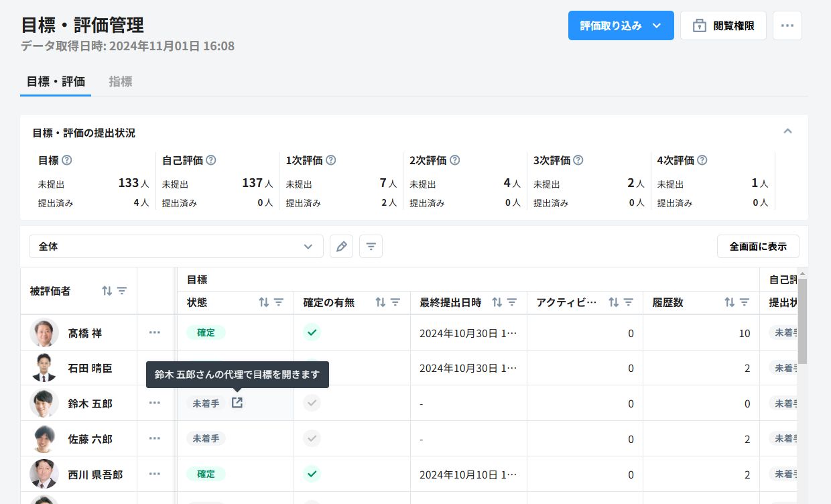The height and width of the screenshot is (504, 831).
Task: Collapse the 目標・評価の提出状況 panel
Action: (x=788, y=131)
